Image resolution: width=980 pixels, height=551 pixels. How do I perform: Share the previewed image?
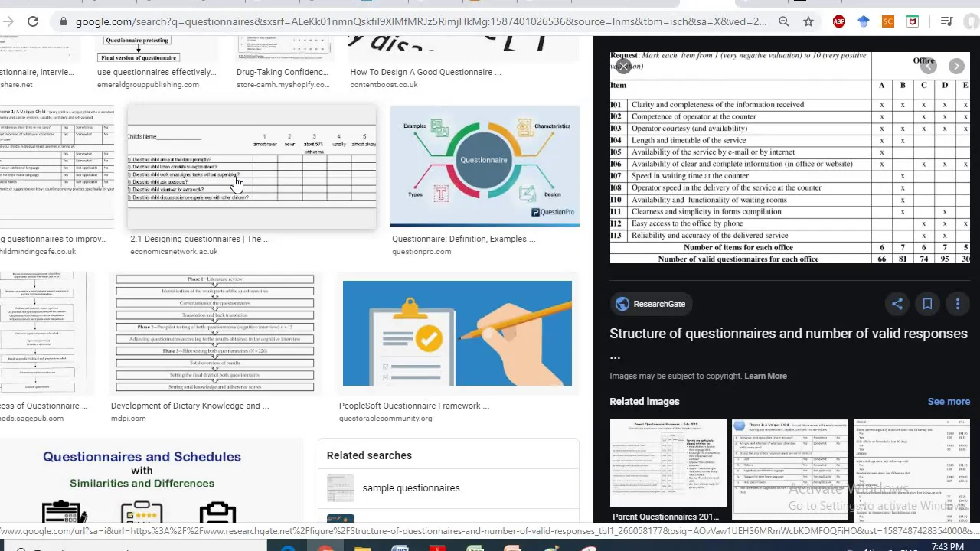coord(897,304)
